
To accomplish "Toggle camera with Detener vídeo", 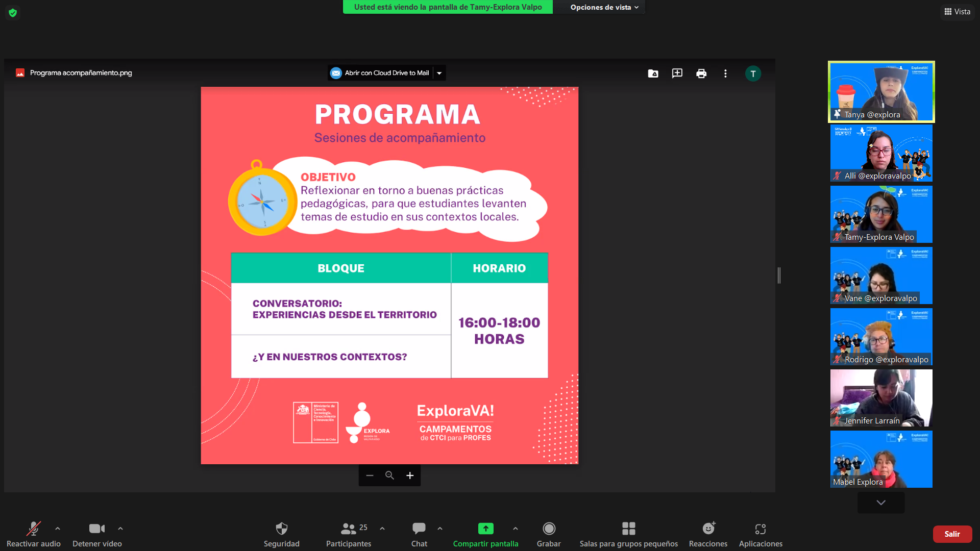I will click(97, 529).
